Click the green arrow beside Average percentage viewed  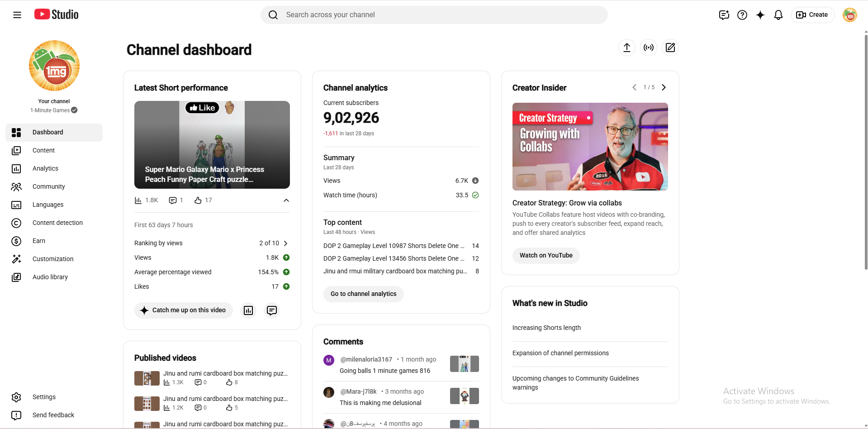click(286, 272)
